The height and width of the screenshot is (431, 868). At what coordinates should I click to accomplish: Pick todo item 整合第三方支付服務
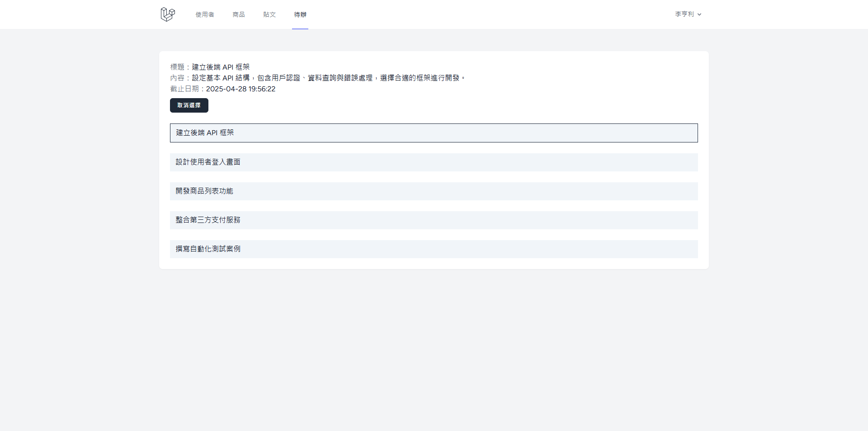(x=434, y=220)
